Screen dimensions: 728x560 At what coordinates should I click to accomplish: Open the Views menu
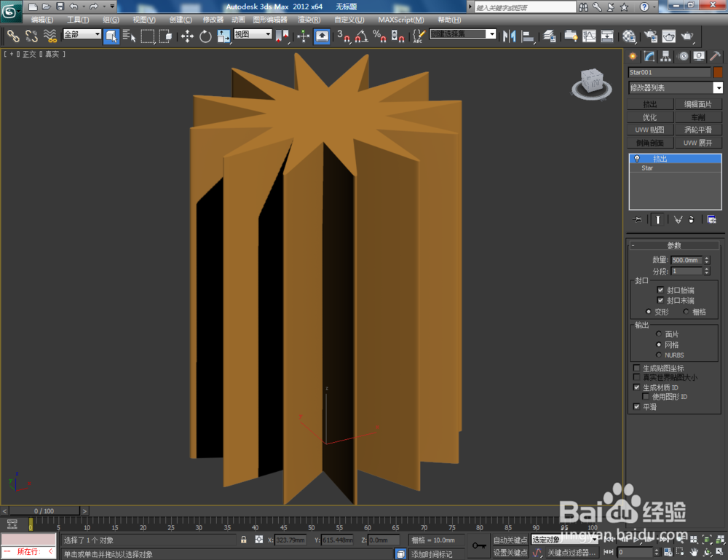144,20
